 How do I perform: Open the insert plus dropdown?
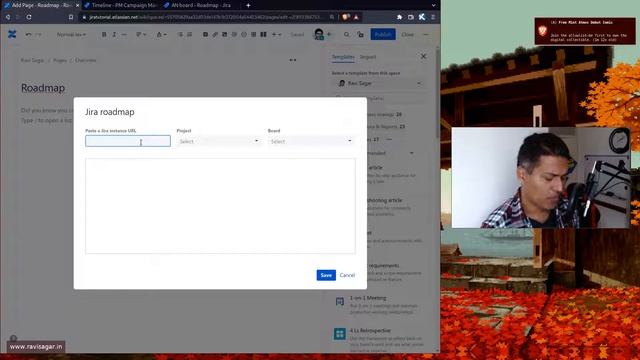pyautogui.click(x=276, y=35)
